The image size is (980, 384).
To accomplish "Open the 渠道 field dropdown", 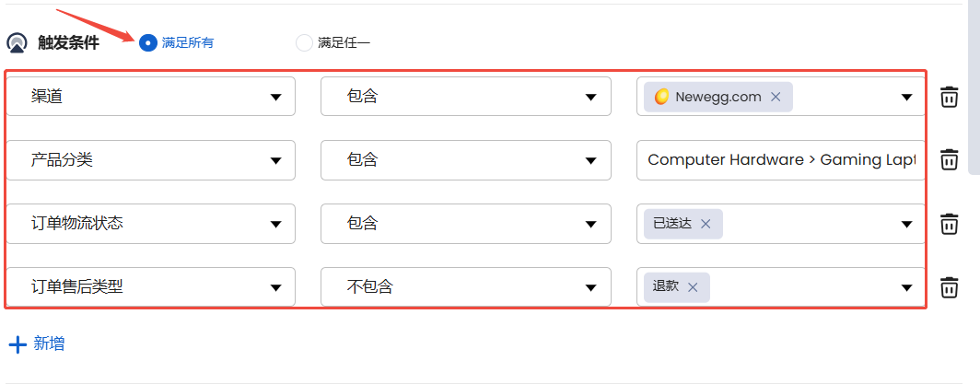I will (151, 96).
